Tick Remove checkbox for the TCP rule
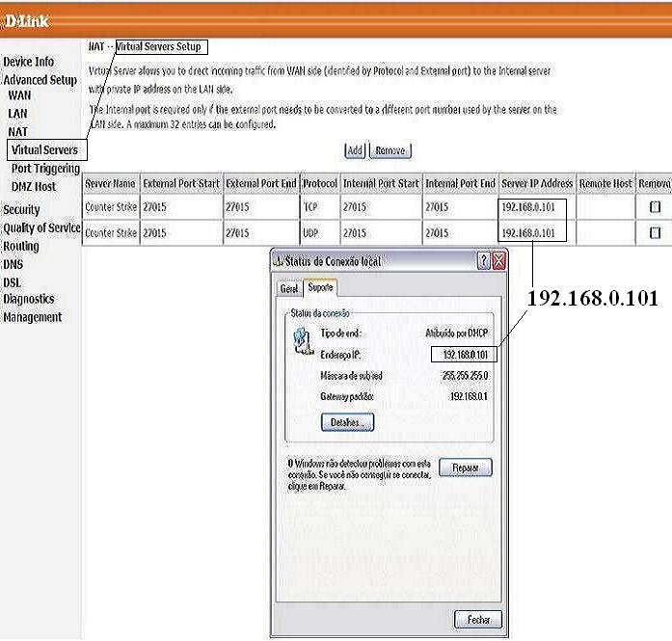The height and width of the screenshot is (641, 672). tap(655, 207)
